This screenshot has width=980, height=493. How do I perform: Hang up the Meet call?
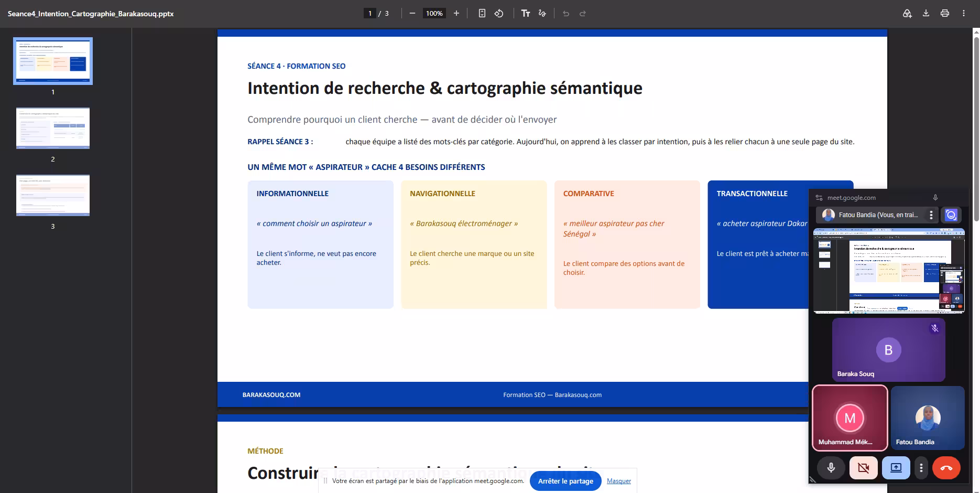click(x=946, y=468)
